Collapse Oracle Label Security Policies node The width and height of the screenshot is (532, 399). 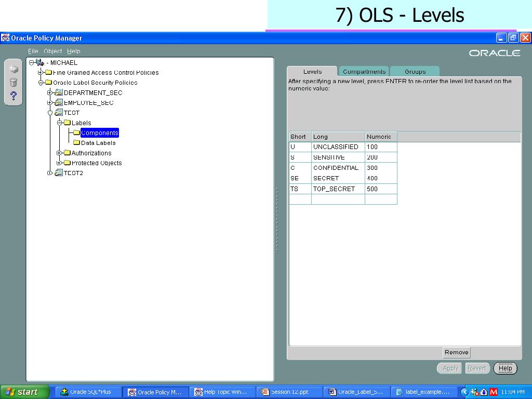[41, 83]
